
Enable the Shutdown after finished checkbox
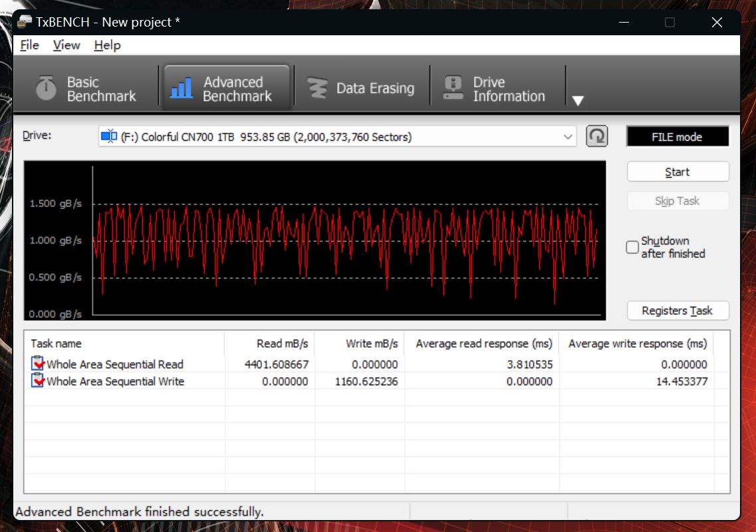point(632,247)
